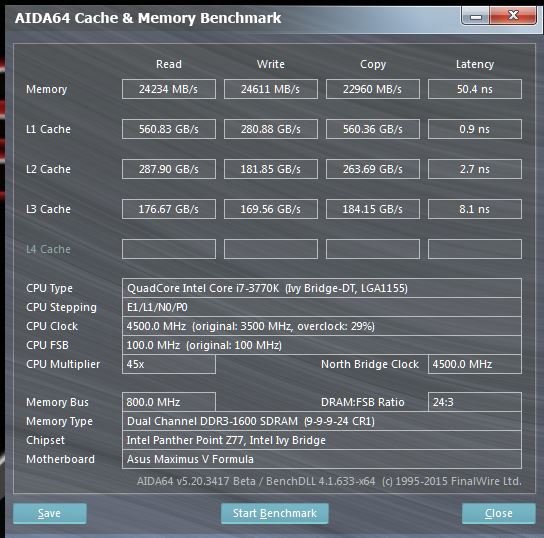This screenshot has height=538, width=544.
Task: Click the L2 Cache row label
Action: tap(48, 169)
